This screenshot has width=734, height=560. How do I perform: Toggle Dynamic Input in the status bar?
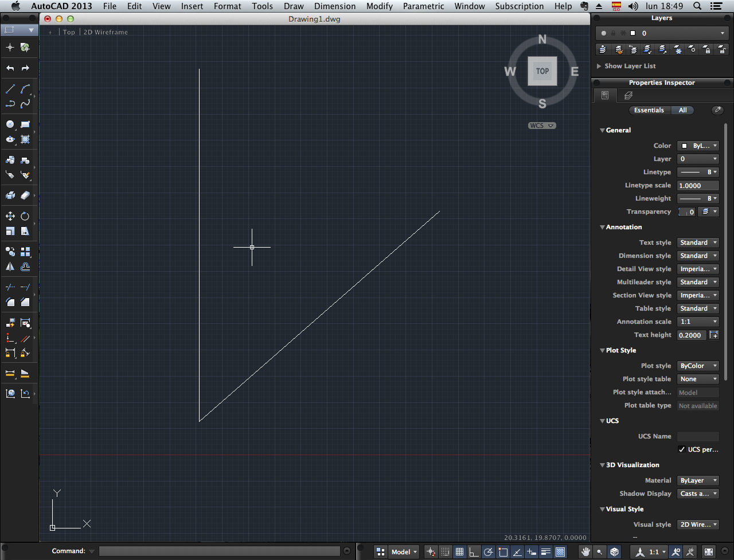[x=532, y=552]
